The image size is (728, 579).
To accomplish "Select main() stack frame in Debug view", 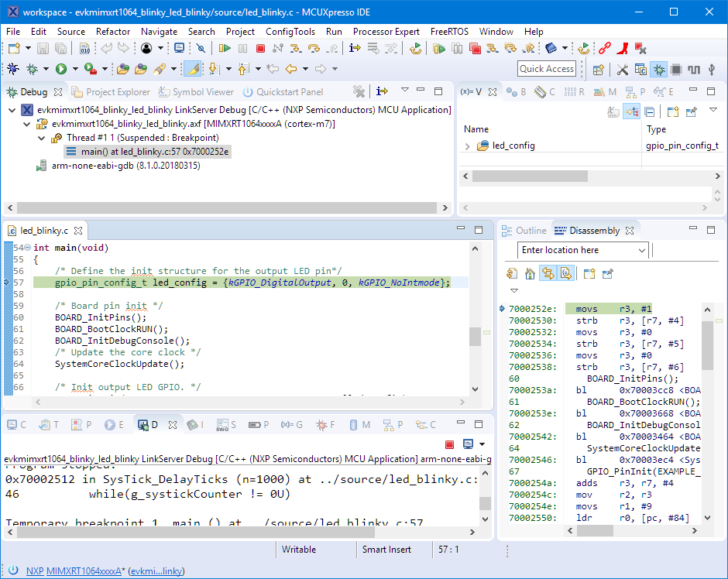I will 154,152.
